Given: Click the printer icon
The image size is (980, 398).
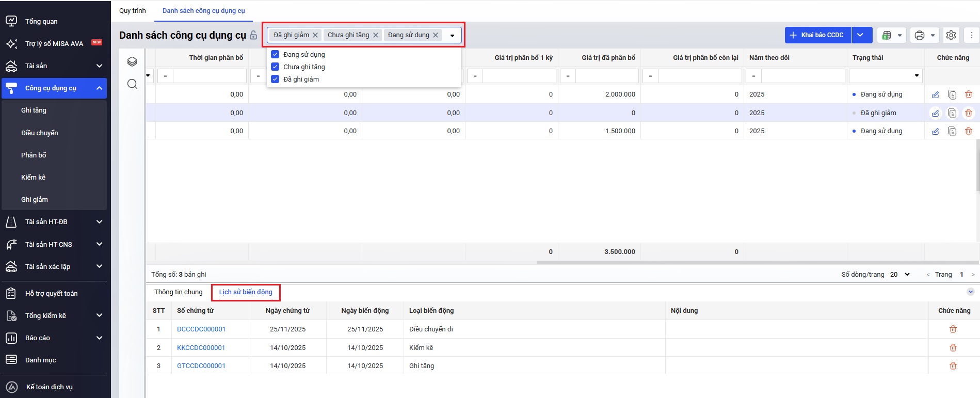Looking at the screenshot, I should tap(919, 35).
